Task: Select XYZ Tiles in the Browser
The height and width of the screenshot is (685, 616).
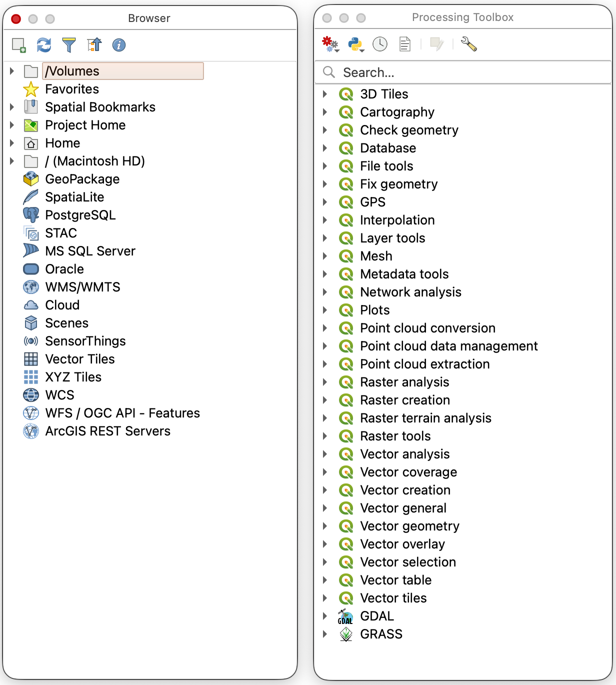Action: [x=73, y=377]
